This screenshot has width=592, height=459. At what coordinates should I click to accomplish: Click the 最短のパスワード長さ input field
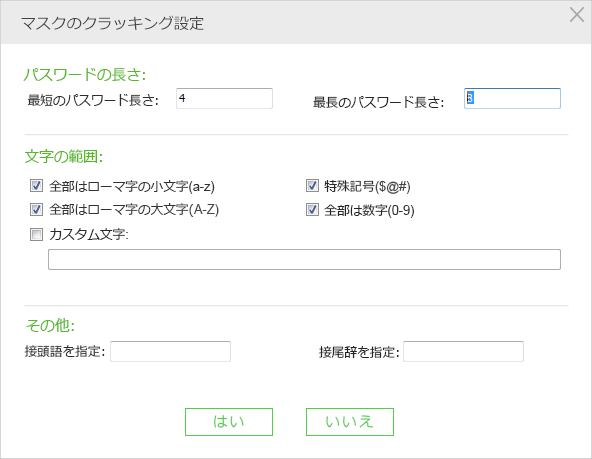[x=224, y=99]
